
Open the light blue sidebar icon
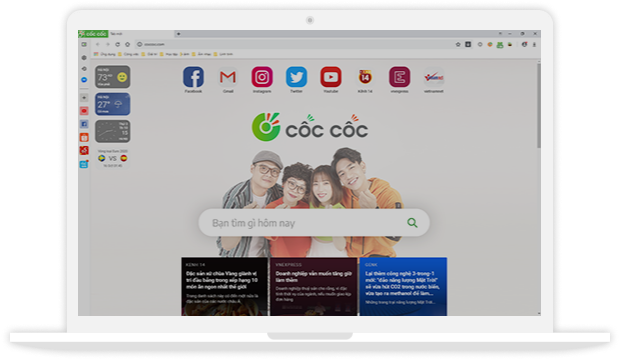(x=84, y=164)
